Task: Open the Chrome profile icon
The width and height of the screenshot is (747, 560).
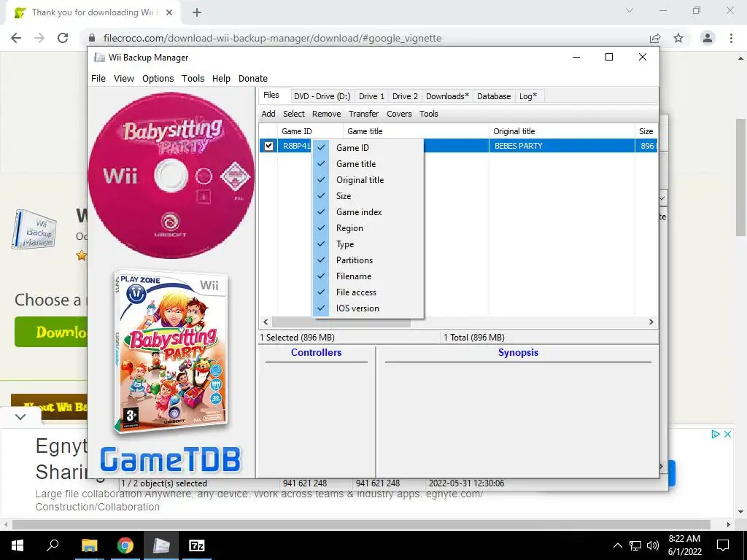Action: point(708,38)
